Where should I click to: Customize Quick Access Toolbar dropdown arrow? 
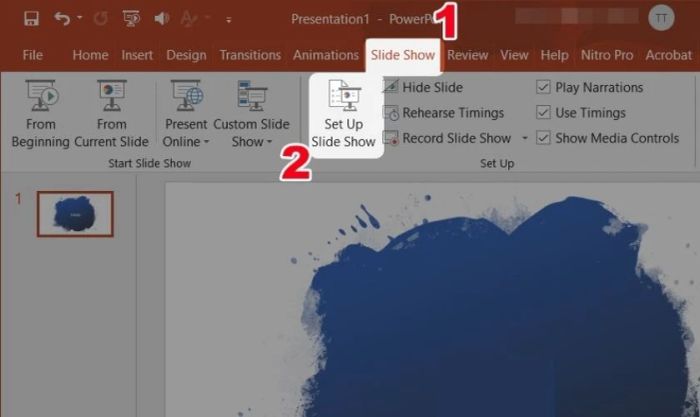229,20
